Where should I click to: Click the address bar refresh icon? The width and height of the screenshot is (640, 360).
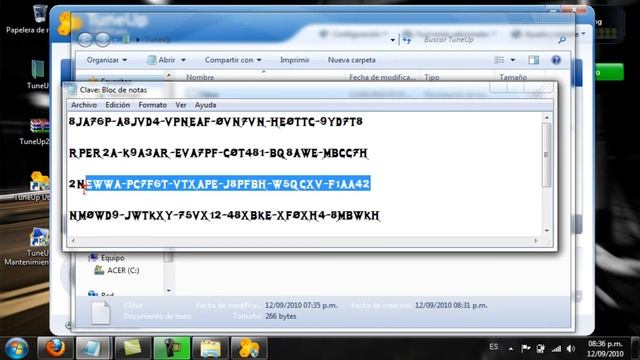pyautogui.click(x=407, y=40)
